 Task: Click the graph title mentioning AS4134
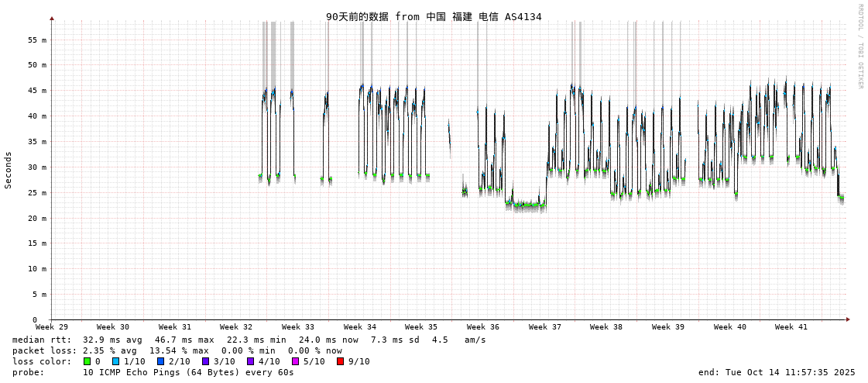click(434, 16)
